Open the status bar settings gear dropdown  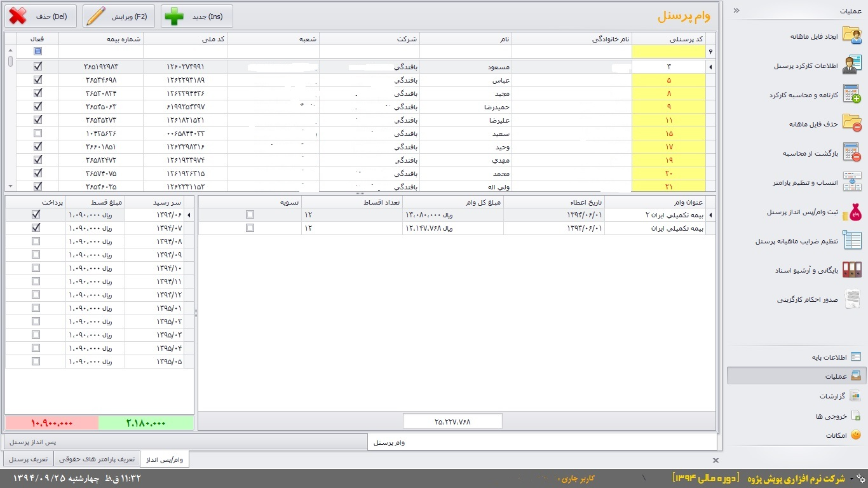[x=860, y=478]
